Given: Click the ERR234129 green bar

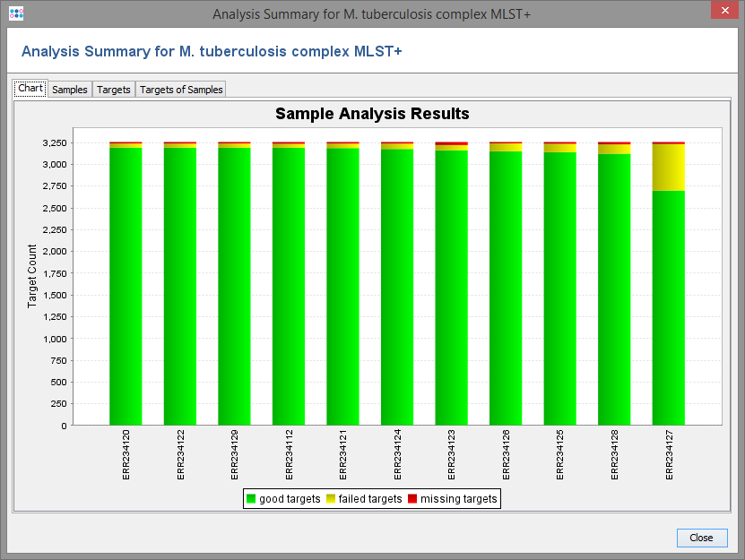Looking at the screenshot, I should click(x=234, y=287).
